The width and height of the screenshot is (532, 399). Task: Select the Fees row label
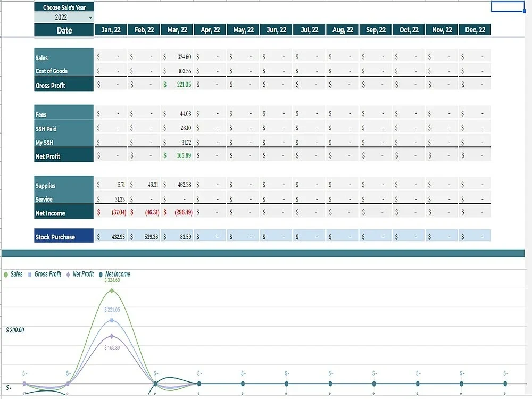tap(63, 114)
